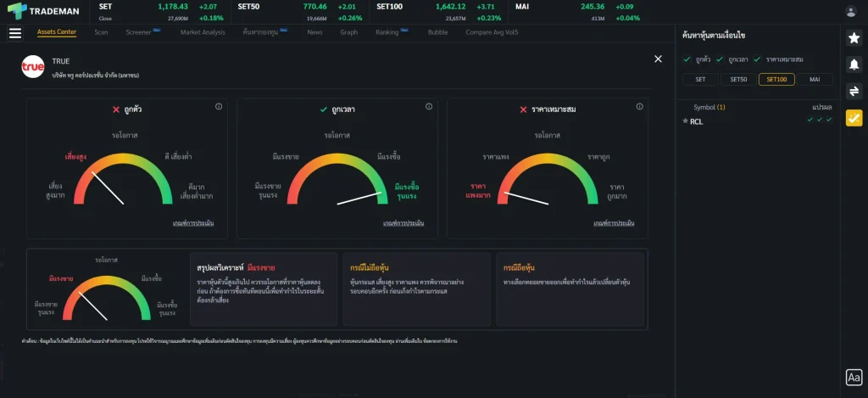The image size is (868, 398).
Task: Select the SET50 index filter button
Action: (x=738, y=79)
